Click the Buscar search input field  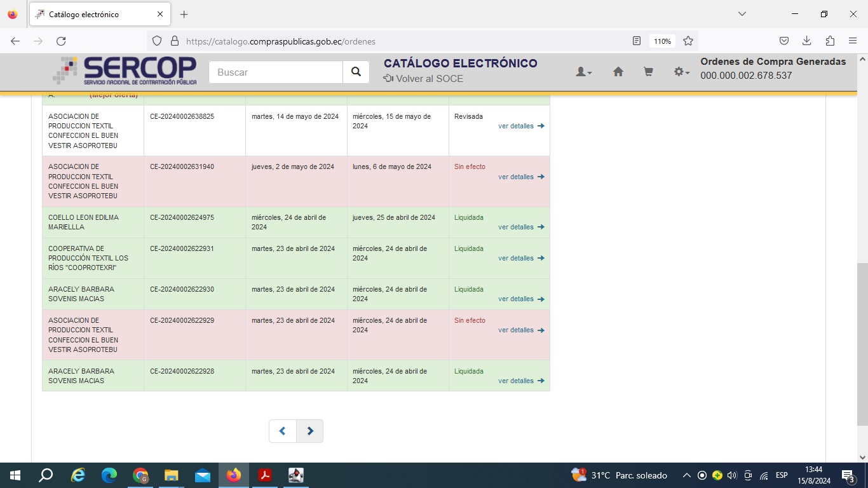[x=276, y=72]
